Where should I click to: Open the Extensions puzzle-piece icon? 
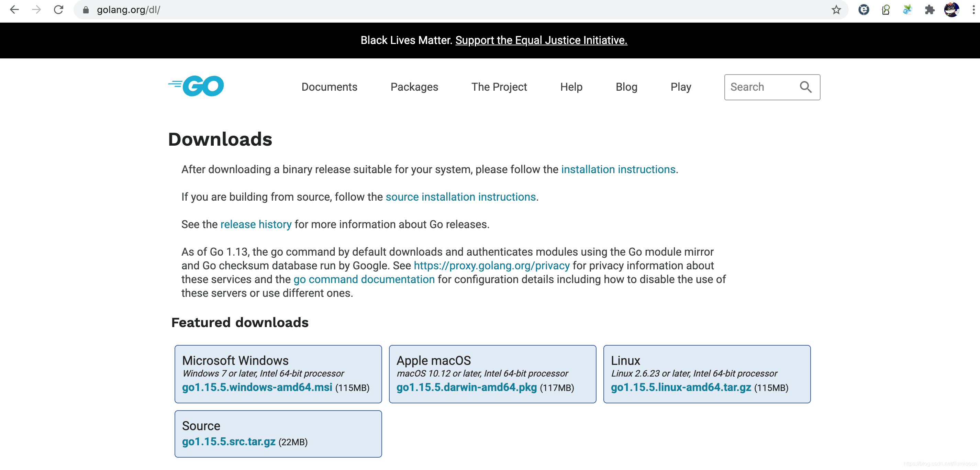pyautogui.click(x=929, y=10)
